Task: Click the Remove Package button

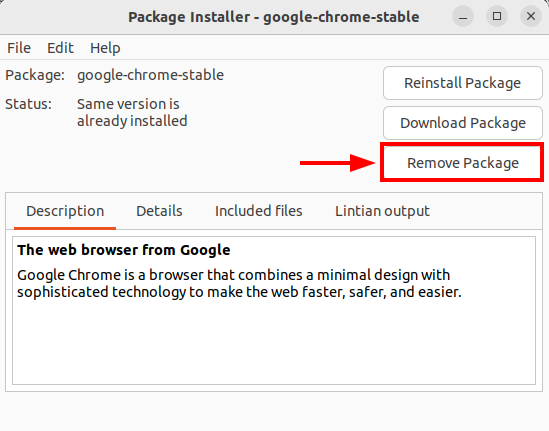Action: click(x=463, y=163)
